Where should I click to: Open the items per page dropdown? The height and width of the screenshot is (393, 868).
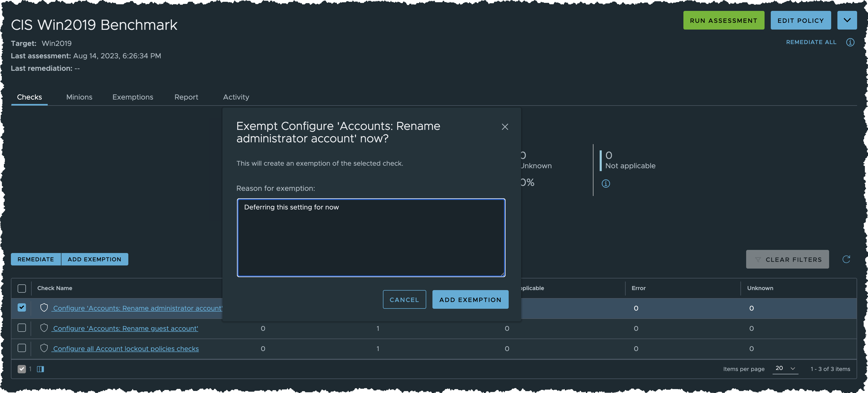click(x=785, y=368)
